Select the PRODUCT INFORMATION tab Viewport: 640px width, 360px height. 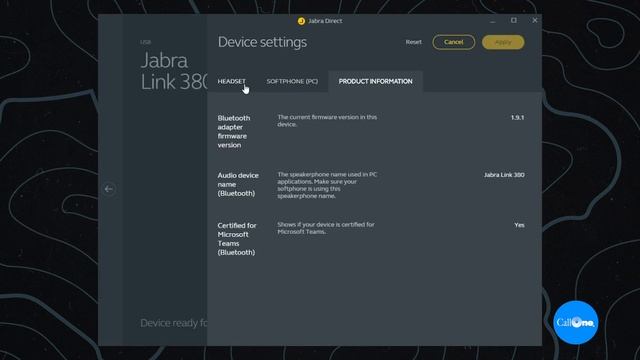point(376,81)
